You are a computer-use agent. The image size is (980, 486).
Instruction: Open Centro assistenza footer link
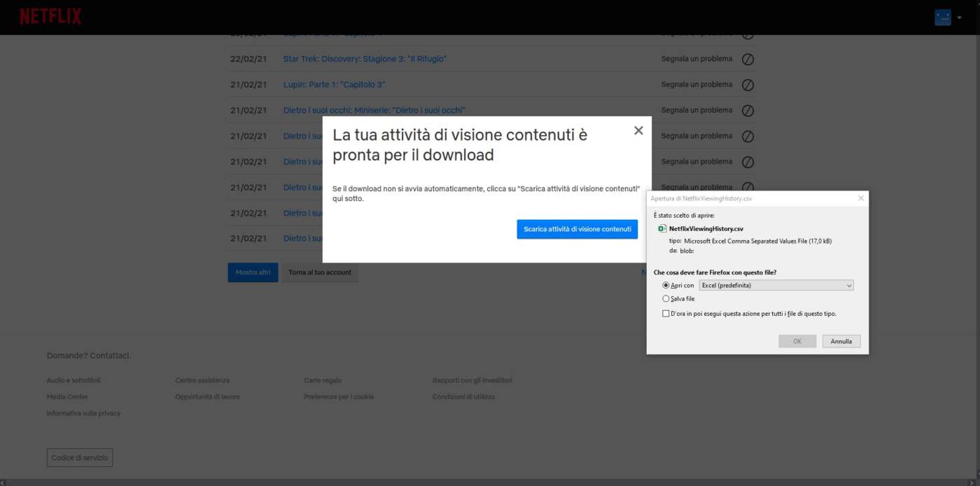[202, 380]
